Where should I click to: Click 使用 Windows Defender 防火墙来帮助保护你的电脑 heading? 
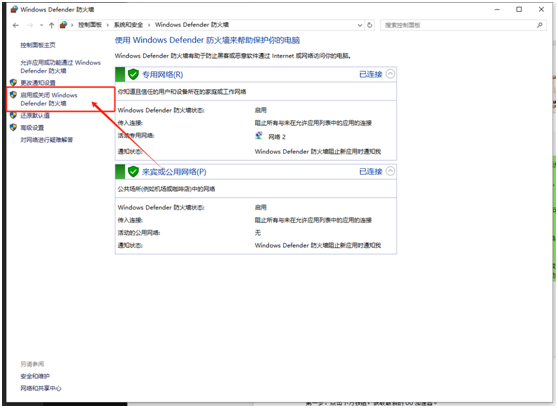coord(207,40)
